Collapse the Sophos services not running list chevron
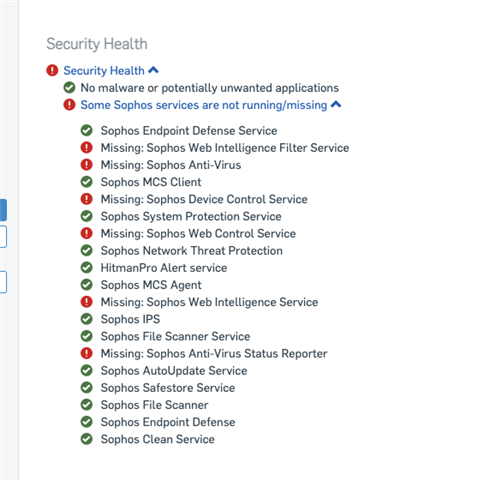 pos(336,104)
